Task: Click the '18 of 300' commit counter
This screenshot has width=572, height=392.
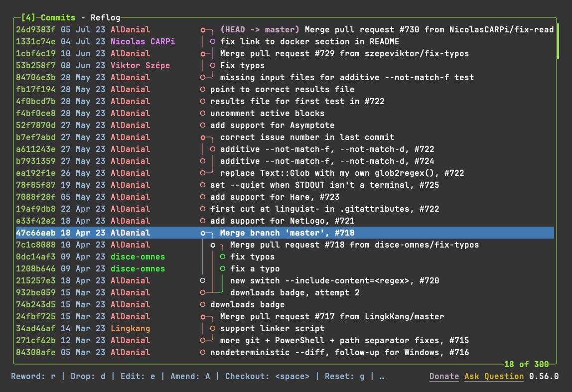Action: tap(526, 364)
